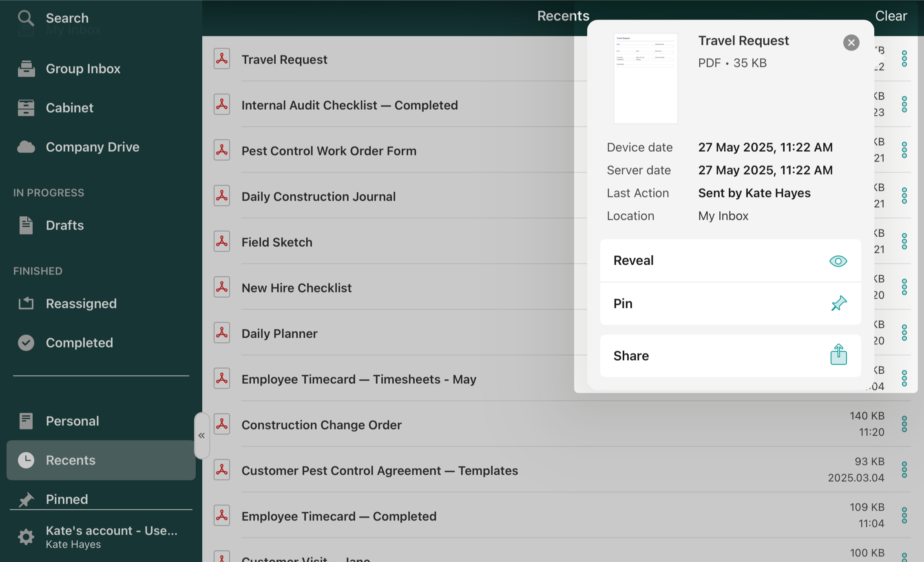Screen dimensions: 924x562
Task: Open Group Inbox from sidebar
Action: coord(83,69)
